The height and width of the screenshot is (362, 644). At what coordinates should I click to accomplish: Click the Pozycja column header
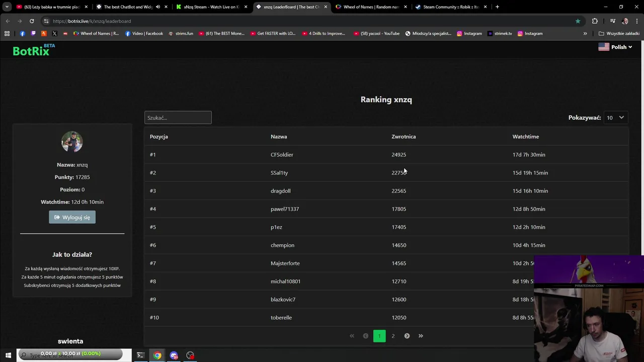159,137
